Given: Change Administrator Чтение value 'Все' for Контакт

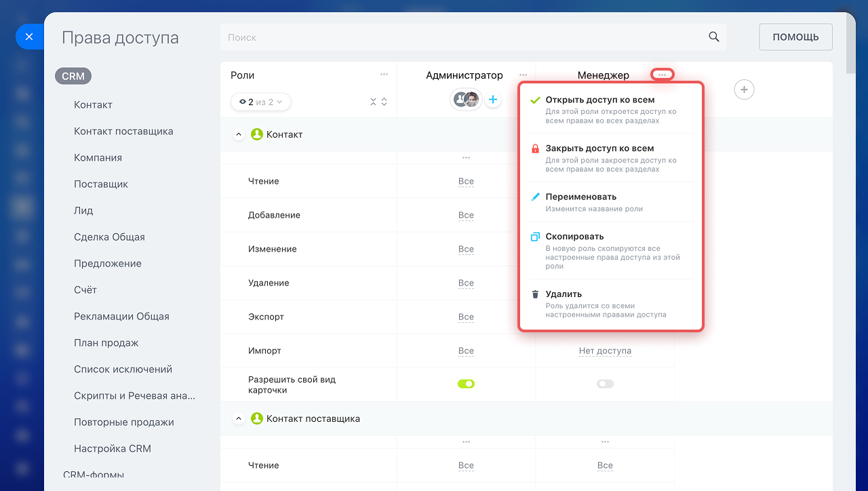Looking at the screenshot, I should point(466,182).
